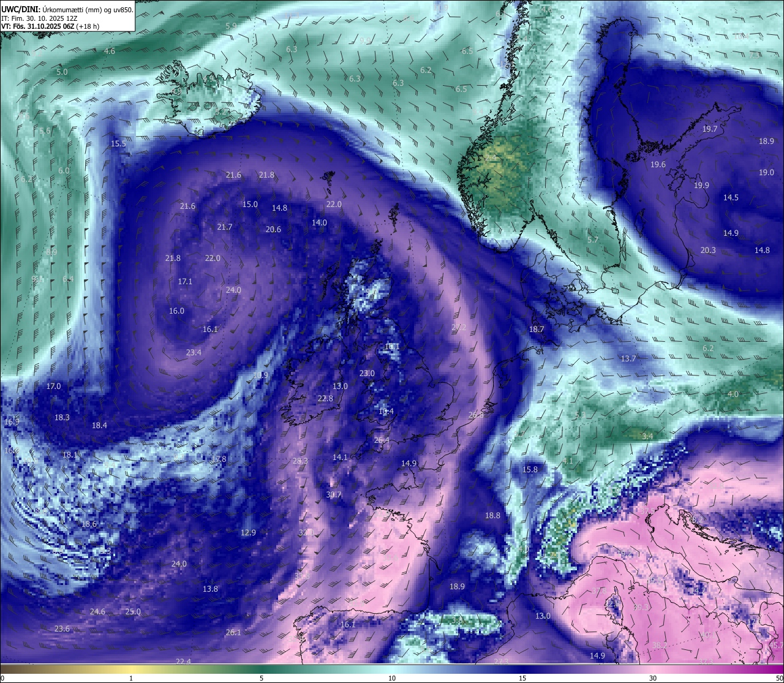Click the map value 23.6
This screenshot has width=784, height=683.
[x=62, y=629]
